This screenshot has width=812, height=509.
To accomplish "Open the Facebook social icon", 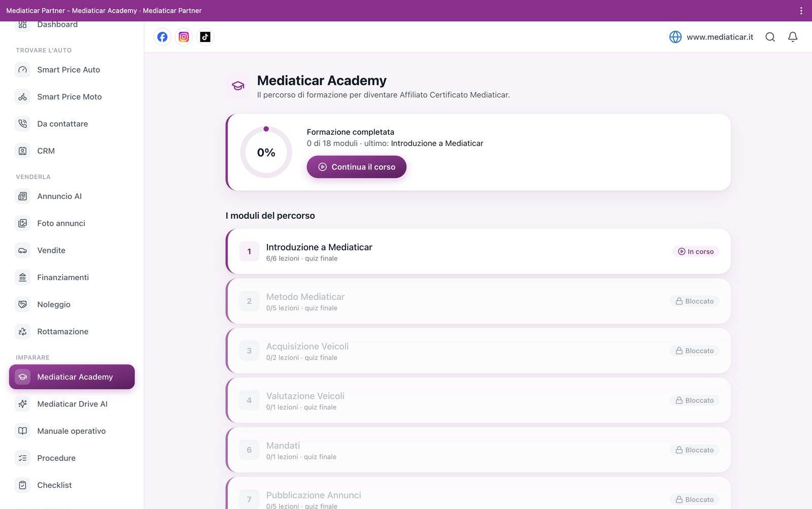I will click(x=162, y=37).
